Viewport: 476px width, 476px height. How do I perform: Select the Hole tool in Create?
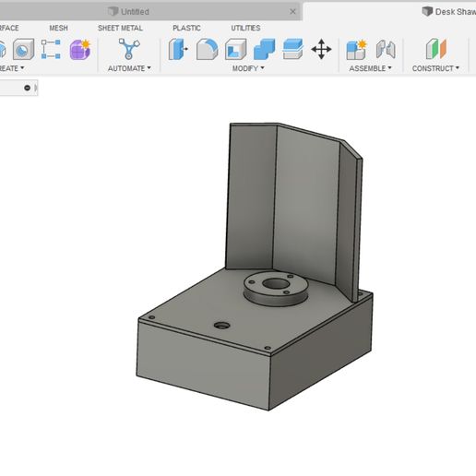click(x=23, y=49)
